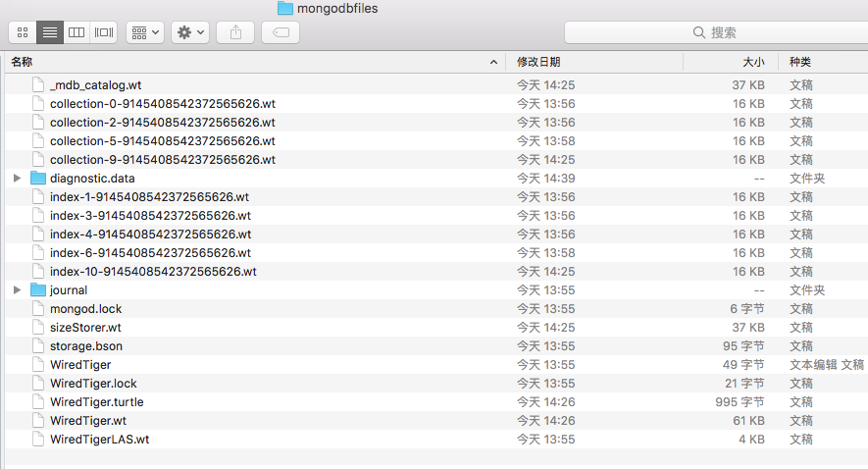This screenshot has height=469, width=868.
Task: Select the file name _mdb_catalog.wt
Action: 96,85
